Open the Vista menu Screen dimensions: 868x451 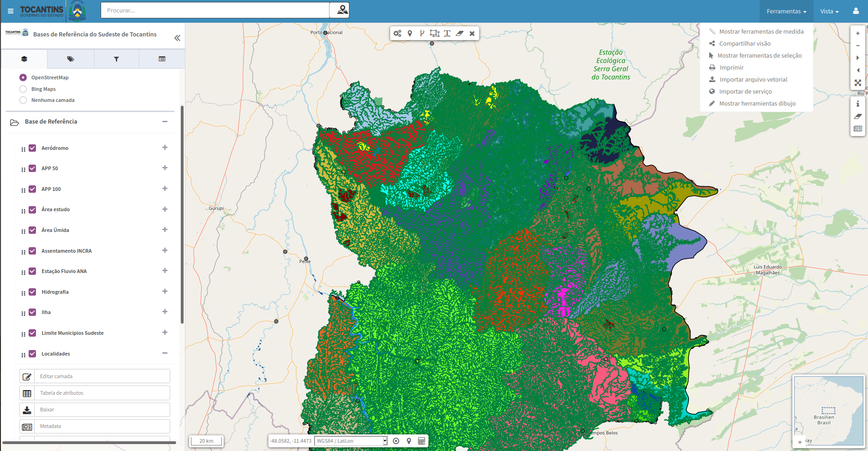pos(829,11)
